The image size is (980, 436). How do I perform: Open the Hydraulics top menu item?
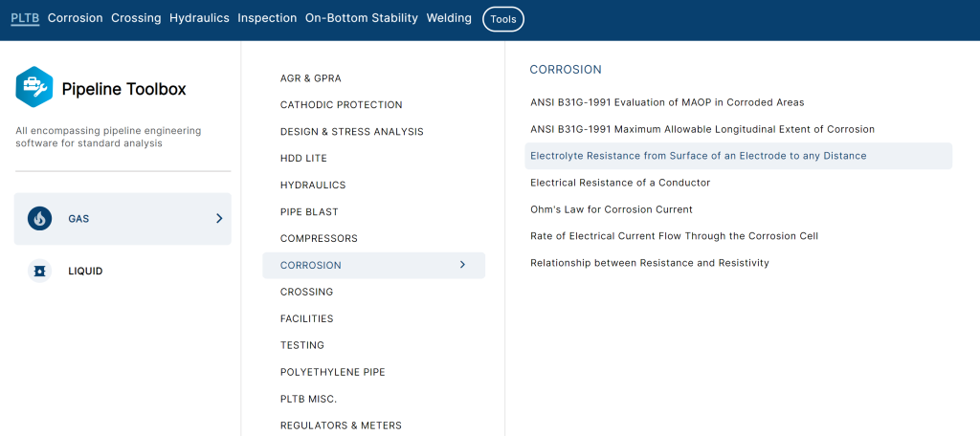pyautogui.click(x=199, y=18)
